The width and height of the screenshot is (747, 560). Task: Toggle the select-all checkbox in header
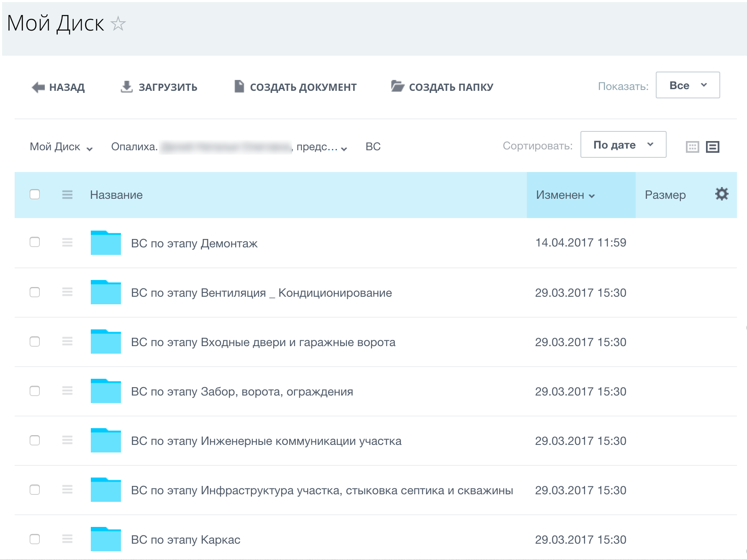[35, 195]
